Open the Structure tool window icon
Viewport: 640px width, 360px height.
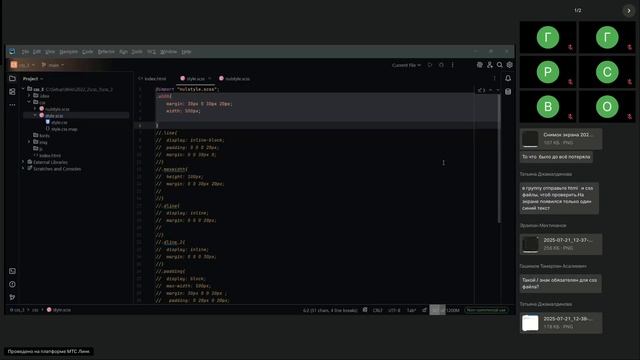coord(12,92)
